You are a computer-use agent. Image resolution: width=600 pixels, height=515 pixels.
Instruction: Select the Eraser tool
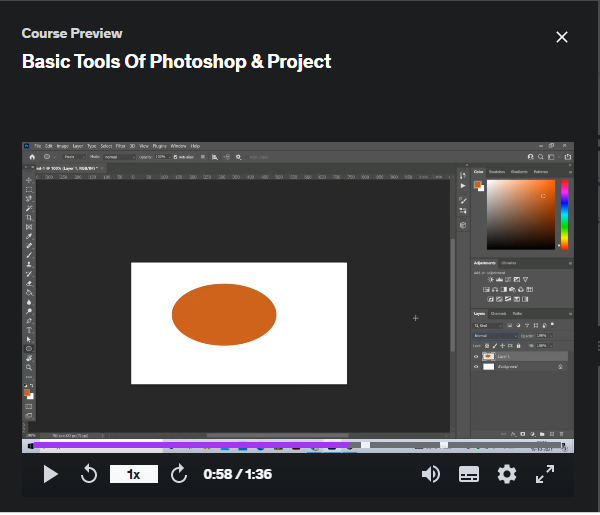[x=29, y=283]
